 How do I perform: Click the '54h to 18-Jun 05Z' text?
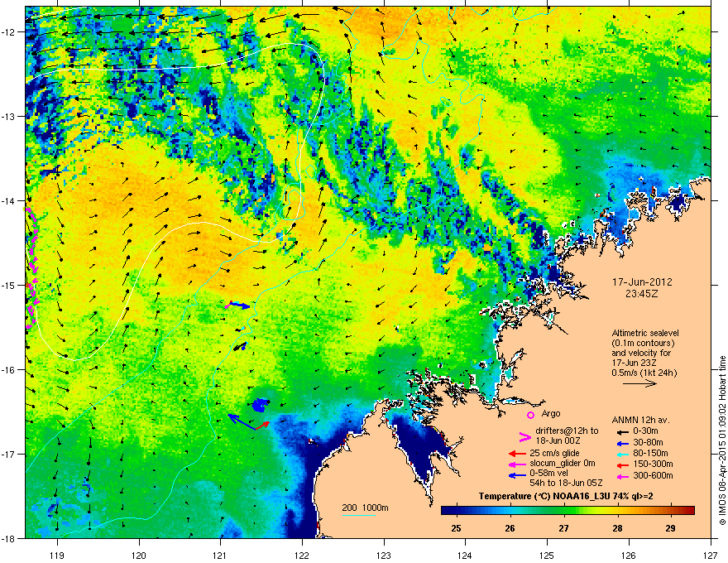pos(566,483)
